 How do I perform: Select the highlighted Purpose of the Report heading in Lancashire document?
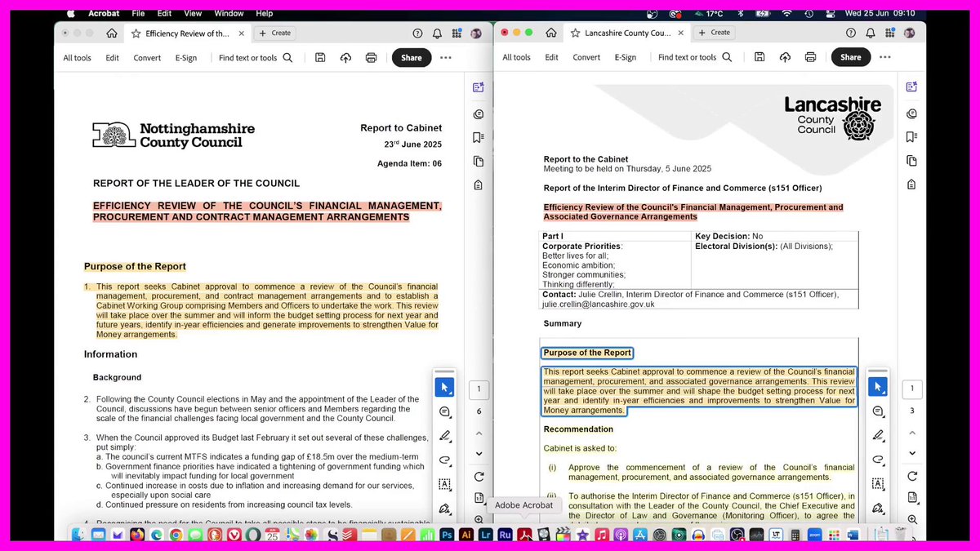587,353
